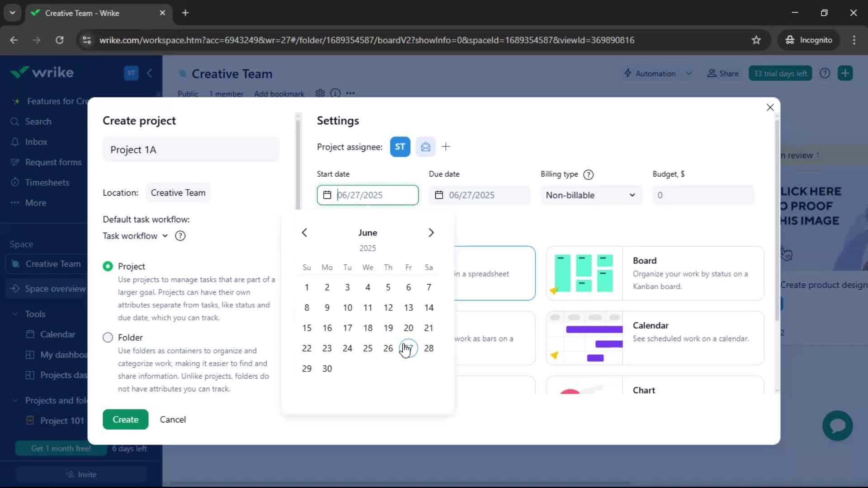The width and height of the screenshot is (868, 488).
Task: Reload the browser page
Action: 59,40
